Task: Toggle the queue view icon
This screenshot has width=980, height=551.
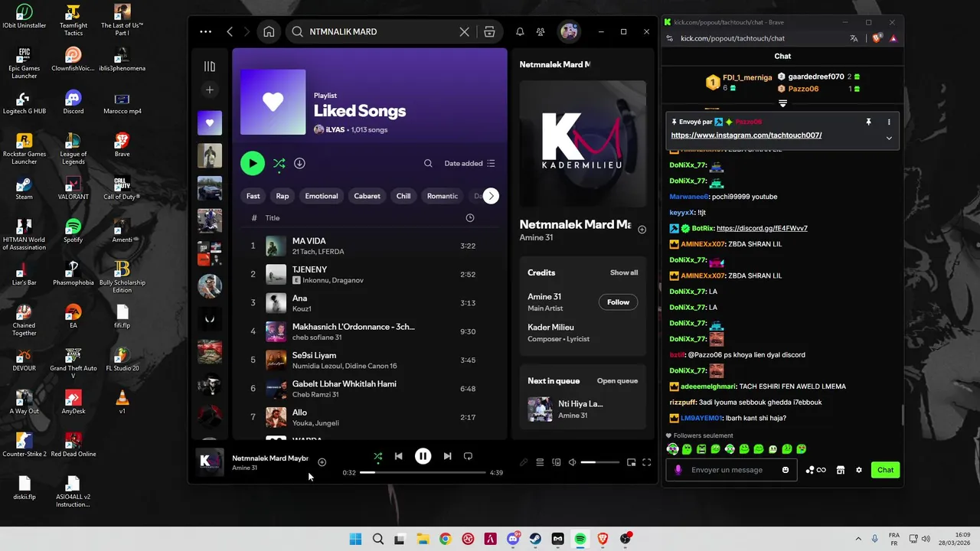Action: pyautogui.click(x=540, y=462)
